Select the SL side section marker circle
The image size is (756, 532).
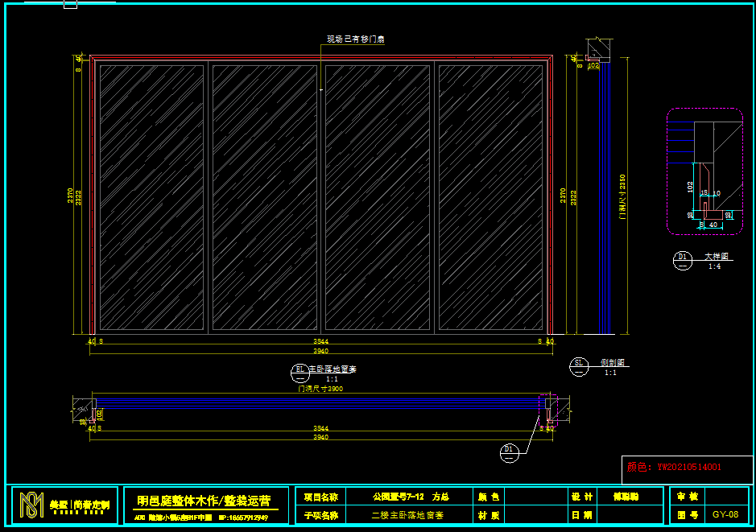click(x=577, y=365)
